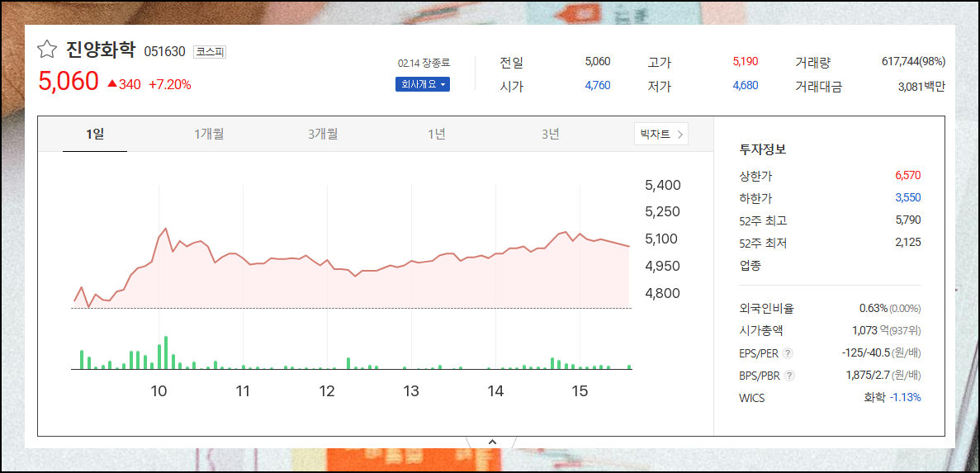Switch to the 1개월 chart tab
This screenshot has width=980, height=473.
[210, 134]
